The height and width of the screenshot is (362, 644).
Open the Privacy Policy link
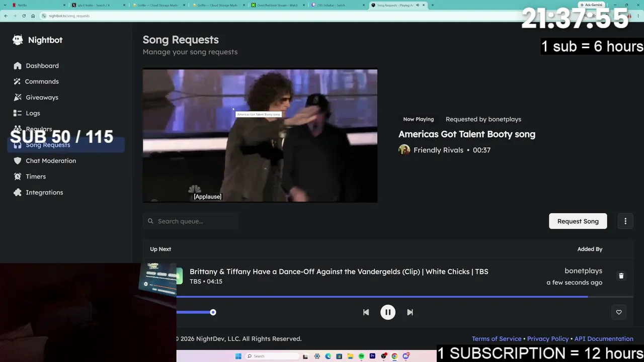(x=548, y=339)
